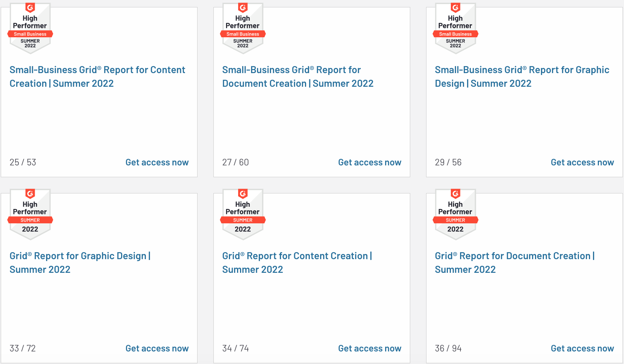The width and height of the screenshot is (624, 364).
Task: Click the 36 / 94 ranking text
Action: [448, 348]
